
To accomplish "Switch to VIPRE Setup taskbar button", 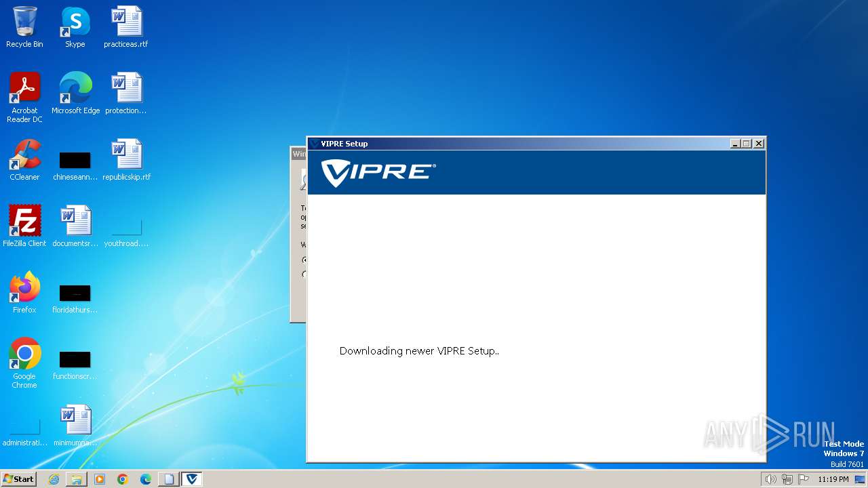I will pyautogui.click(x=192, y=479).
